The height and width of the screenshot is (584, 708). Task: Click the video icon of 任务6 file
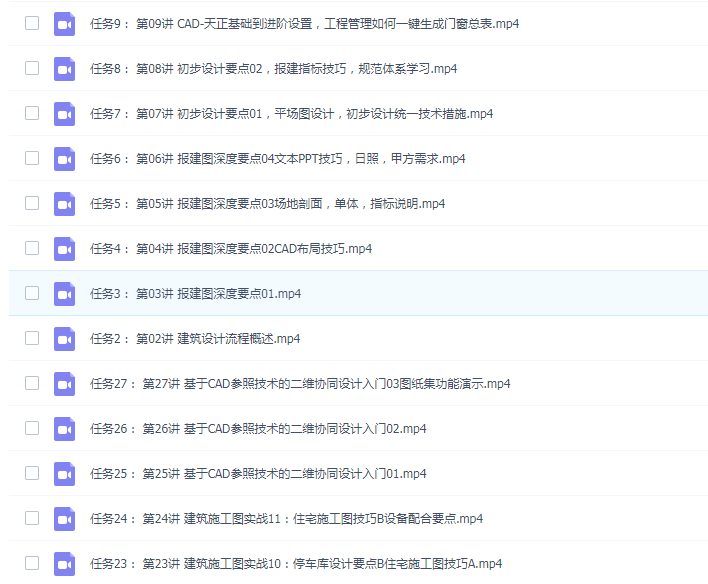[64, 159]
